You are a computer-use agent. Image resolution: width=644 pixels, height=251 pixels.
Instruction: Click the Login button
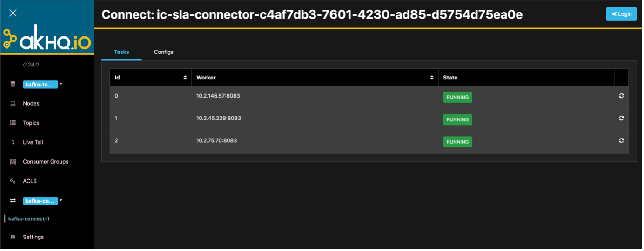coord(622,14)
